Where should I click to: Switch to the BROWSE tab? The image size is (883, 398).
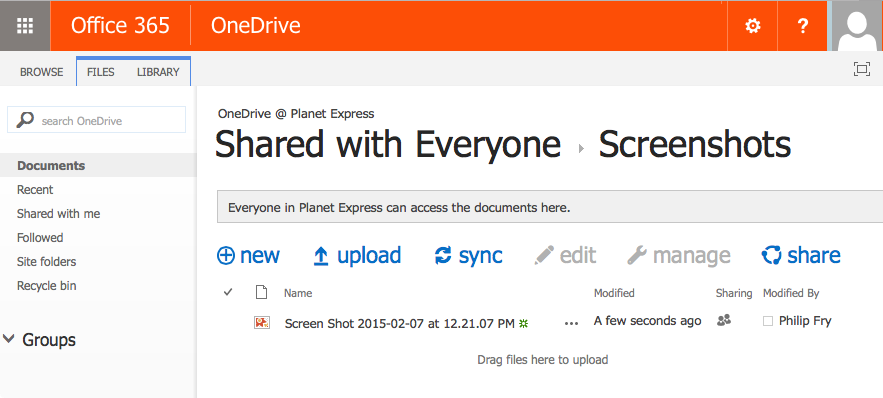pyautogui.click(x=42, y=72)
